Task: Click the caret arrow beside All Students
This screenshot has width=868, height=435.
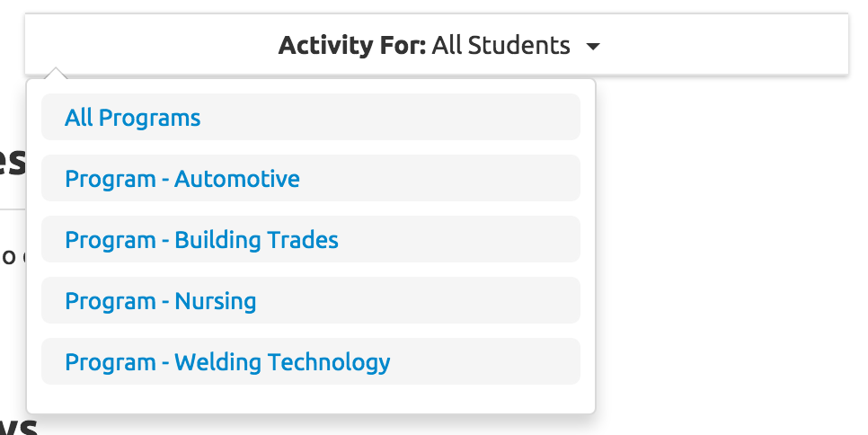Action: click(592, 46)
